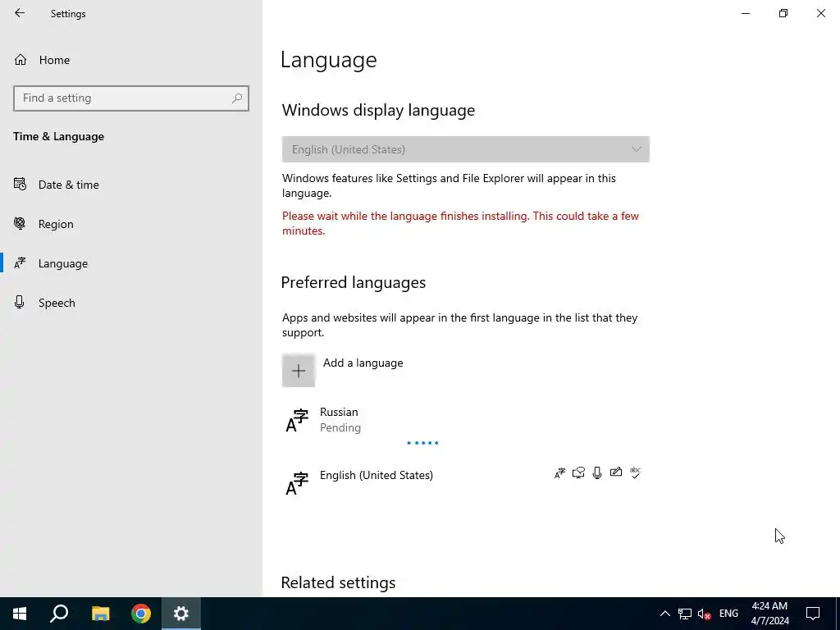Launch Google Chrome from the taskbar
840x630 pixels.
point(141,614)
